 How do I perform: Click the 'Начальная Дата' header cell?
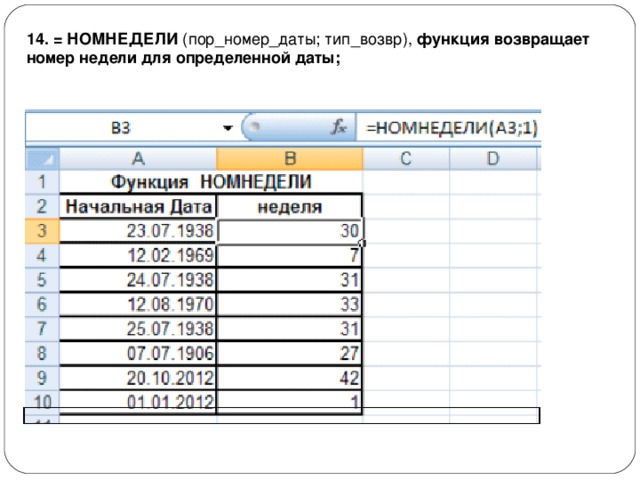[x=138, y=207]
